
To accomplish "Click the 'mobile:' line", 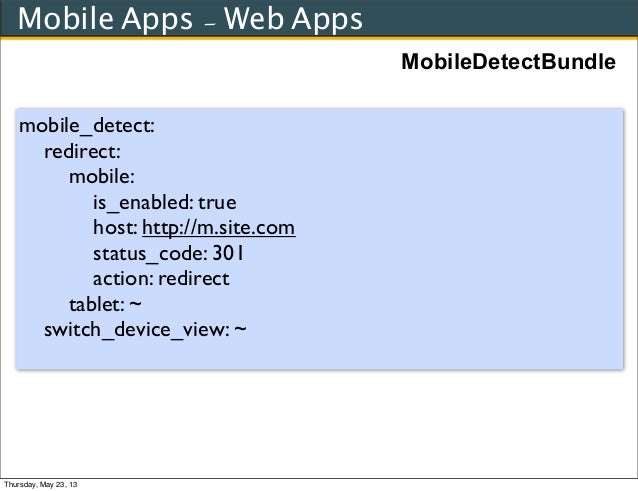I will 102,177.
